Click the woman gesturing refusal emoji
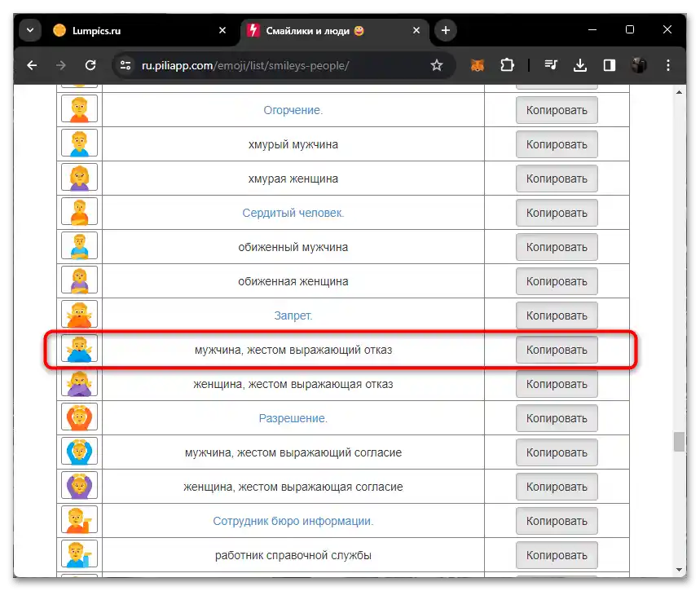Screen dimensions: 700x591 point(80,384)
